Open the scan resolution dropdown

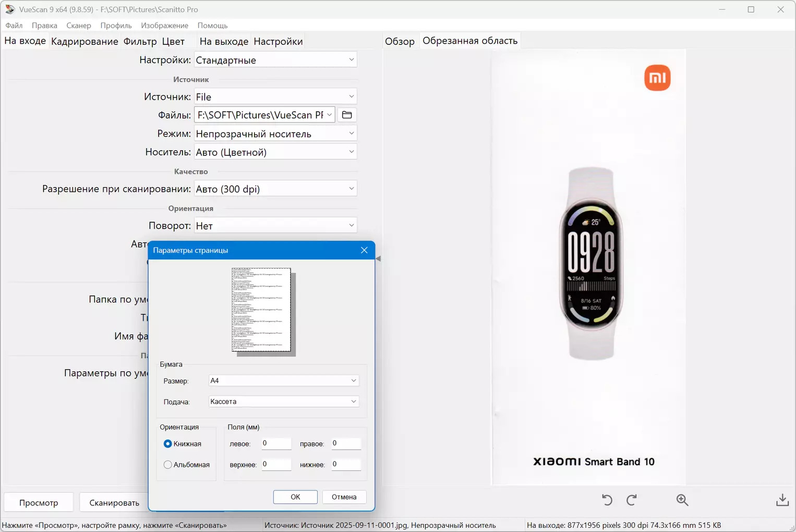pos(275,189)
